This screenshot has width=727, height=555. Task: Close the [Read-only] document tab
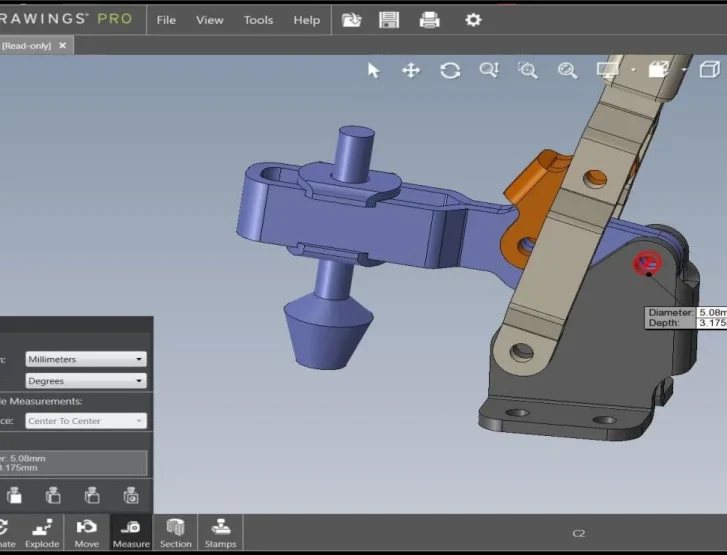(63, 45)
